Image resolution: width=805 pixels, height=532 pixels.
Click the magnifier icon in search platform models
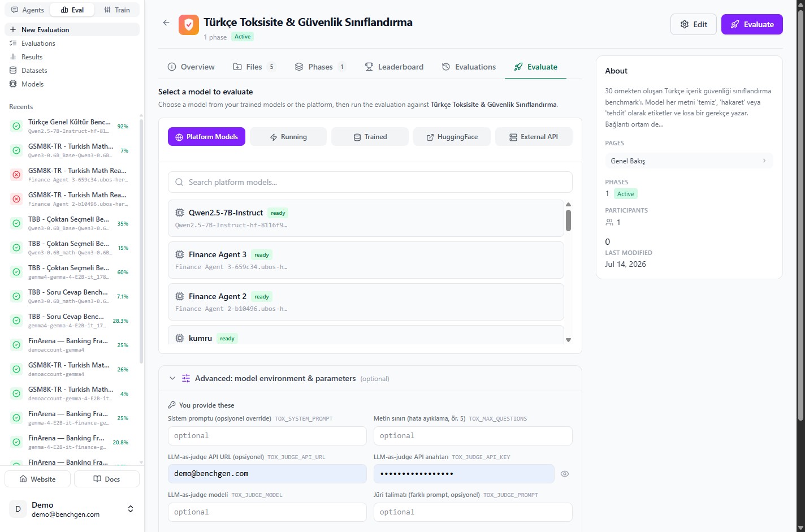pyautogui.click(x=179, y=182)
